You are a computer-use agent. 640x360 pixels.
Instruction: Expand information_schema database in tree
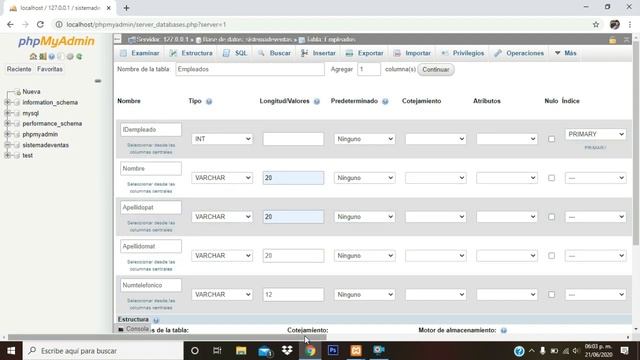point(7,102)
